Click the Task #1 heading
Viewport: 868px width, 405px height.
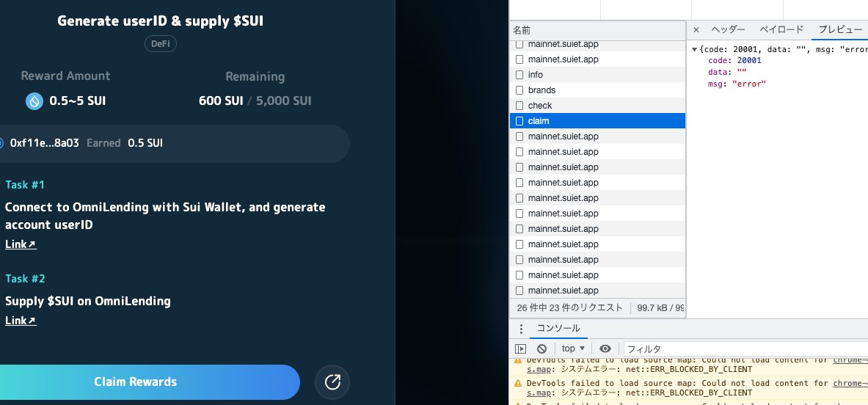coord(25,184)
